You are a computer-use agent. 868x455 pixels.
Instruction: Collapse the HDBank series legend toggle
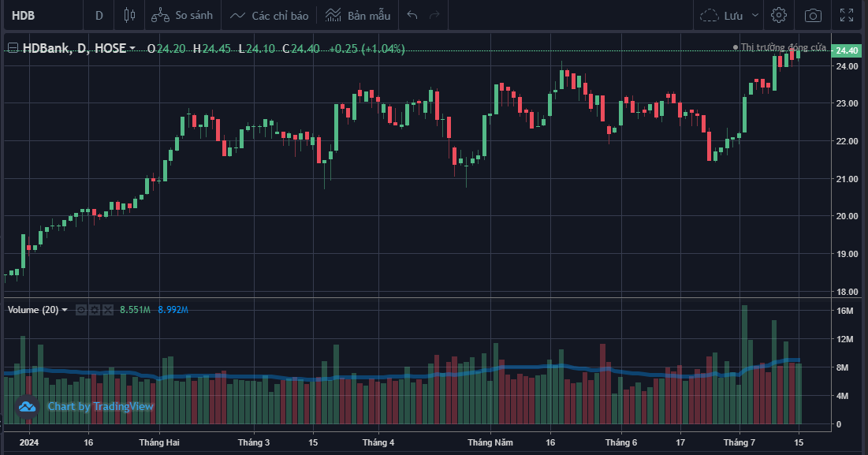click(13, 48)
